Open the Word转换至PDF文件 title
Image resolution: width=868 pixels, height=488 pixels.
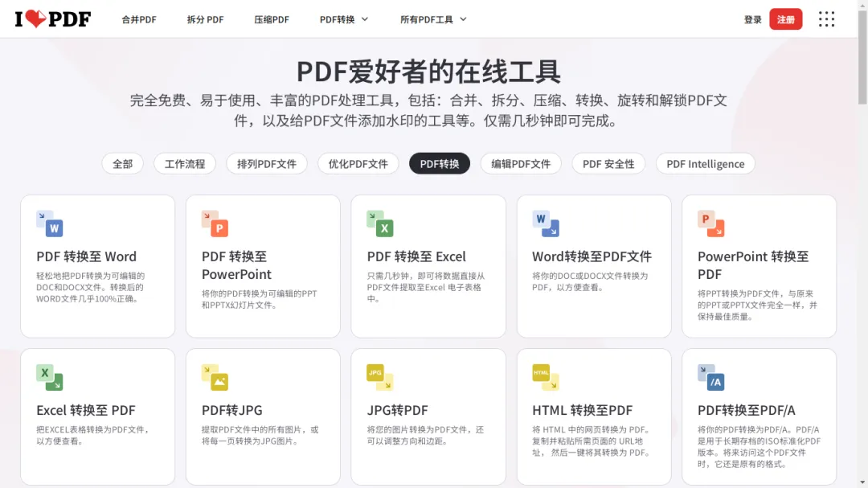(x=592, y=256)
